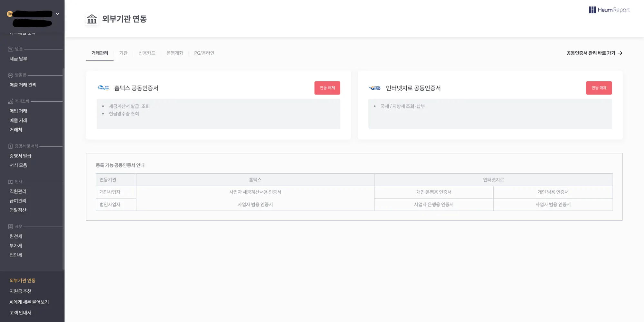644x322 pixels.
Task: Click 사업자 은행용 인증서 cell
Action: [434, 205]
